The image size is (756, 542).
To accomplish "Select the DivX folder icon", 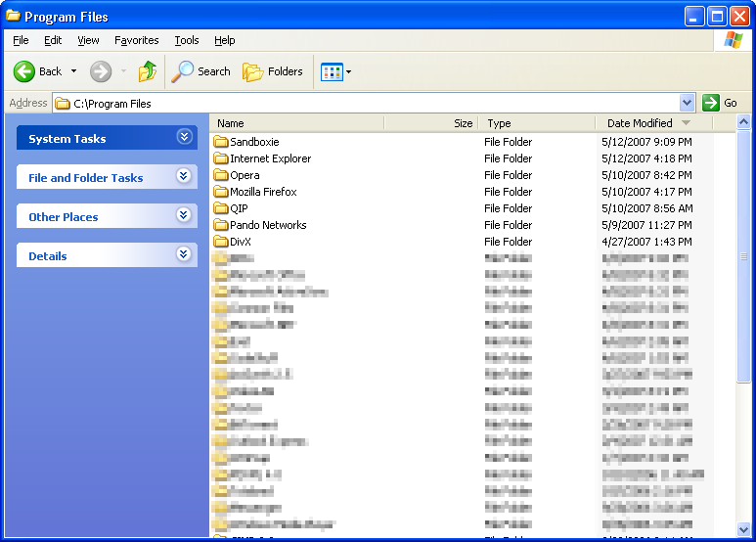I will [221, 242].
